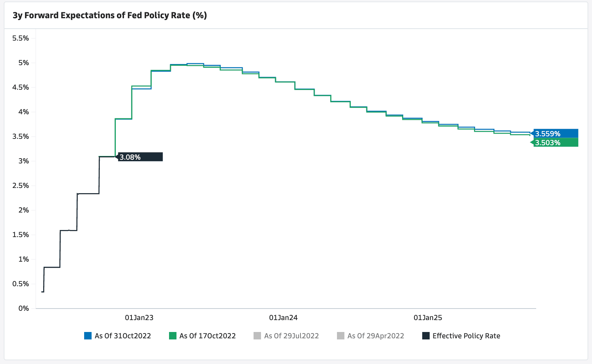Click the gray swatch for As Of 29Apr2022
This screenshot has height=364, width=592.
(341, 336)
